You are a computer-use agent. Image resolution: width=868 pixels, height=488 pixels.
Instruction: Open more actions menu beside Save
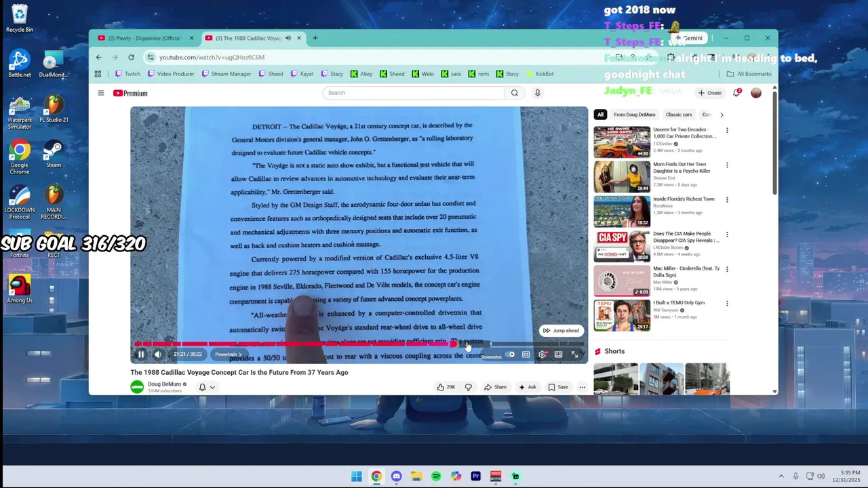coord(582,387)
